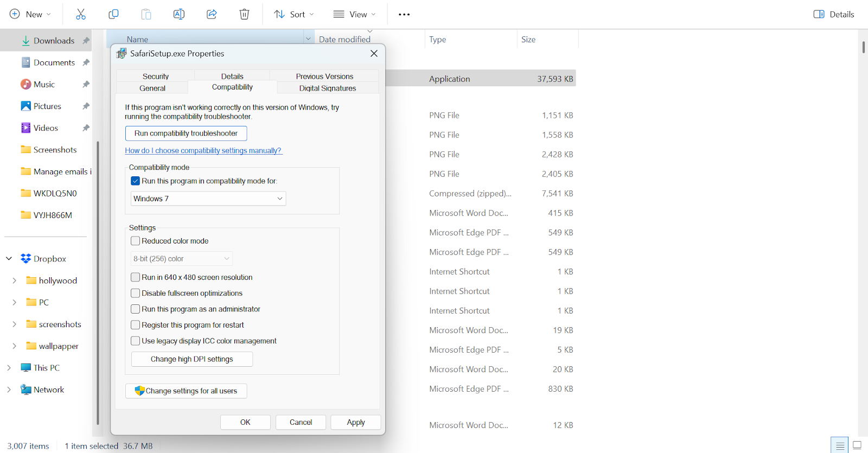Enable Reduced color mode checkbox
The image size is (868, 453).
pyautogui.click(x=136, y=241)
